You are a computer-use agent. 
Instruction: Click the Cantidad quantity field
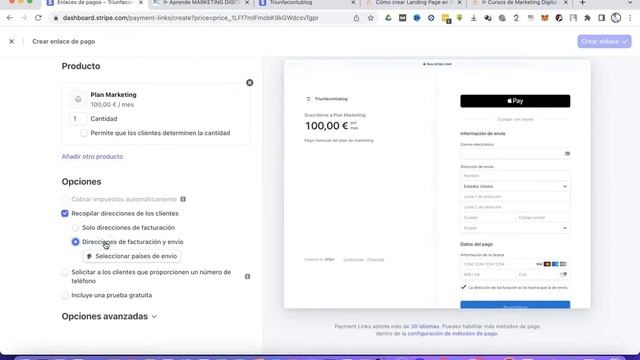coord(78,119)
